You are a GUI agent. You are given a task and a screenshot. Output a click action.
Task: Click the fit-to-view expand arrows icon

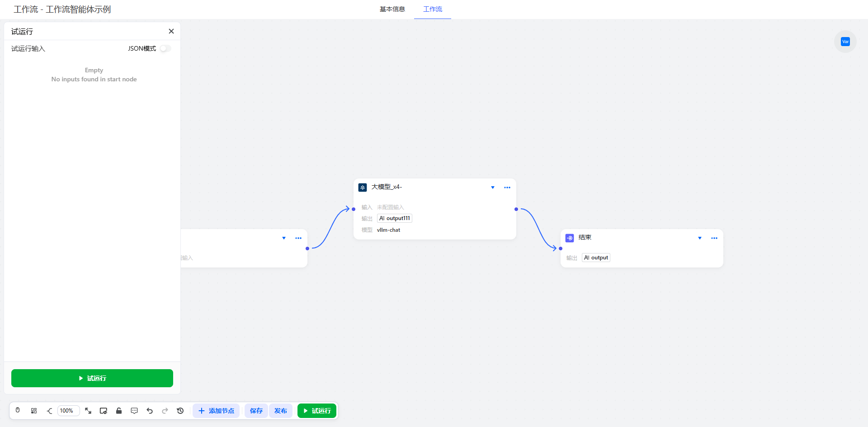click(88, 411)
